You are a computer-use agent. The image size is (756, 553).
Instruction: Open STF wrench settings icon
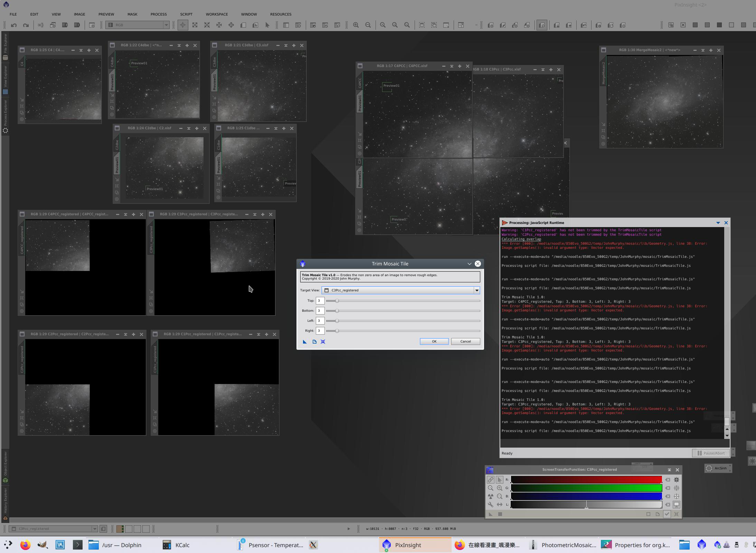491,505
